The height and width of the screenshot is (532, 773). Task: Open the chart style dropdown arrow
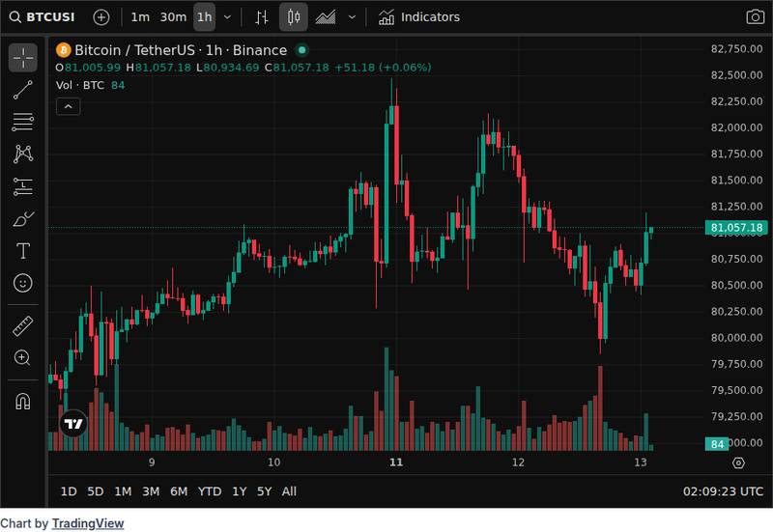coord(352,17)
